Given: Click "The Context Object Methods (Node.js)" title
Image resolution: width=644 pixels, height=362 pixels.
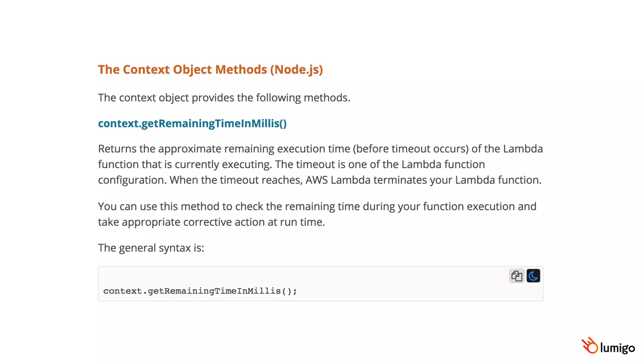Looking at the screenshot, I should [x=210, y=69].
